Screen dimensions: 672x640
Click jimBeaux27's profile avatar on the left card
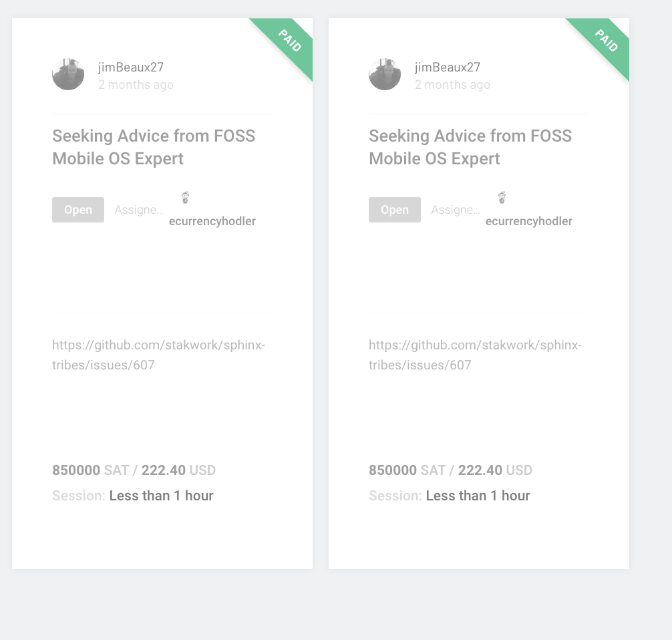click(68, 74)
